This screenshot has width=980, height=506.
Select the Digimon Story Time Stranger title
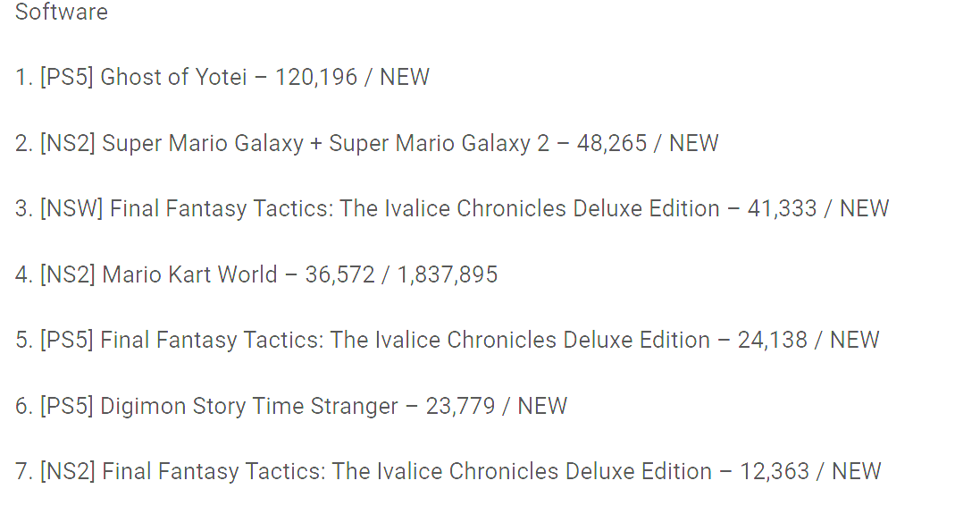tap(249, 407)
